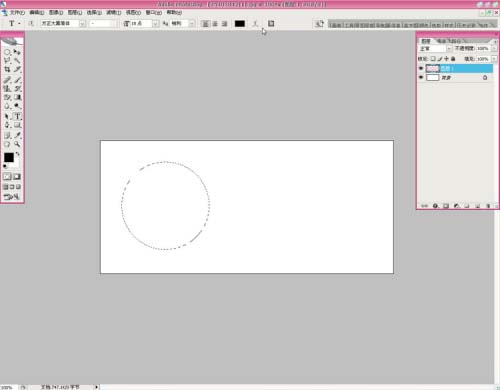Open the warp text option

(x=255, y=24)
